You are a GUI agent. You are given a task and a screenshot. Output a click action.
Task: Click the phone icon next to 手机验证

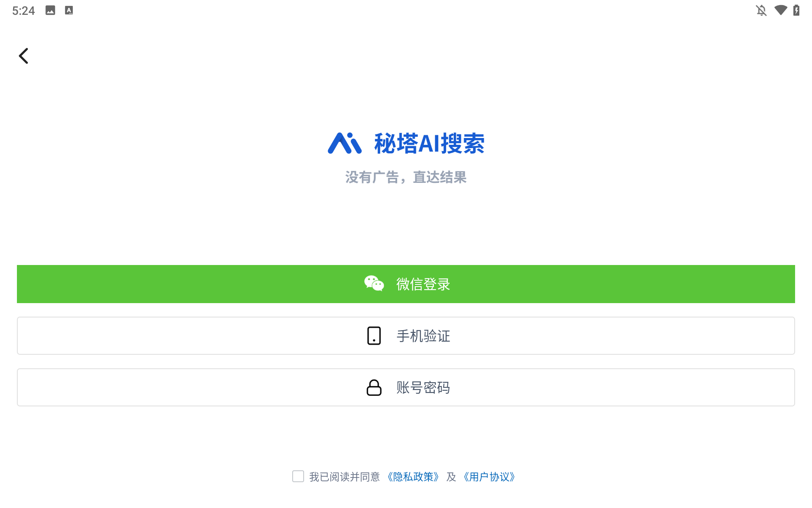pyautogui.click(x=374, y=336)
